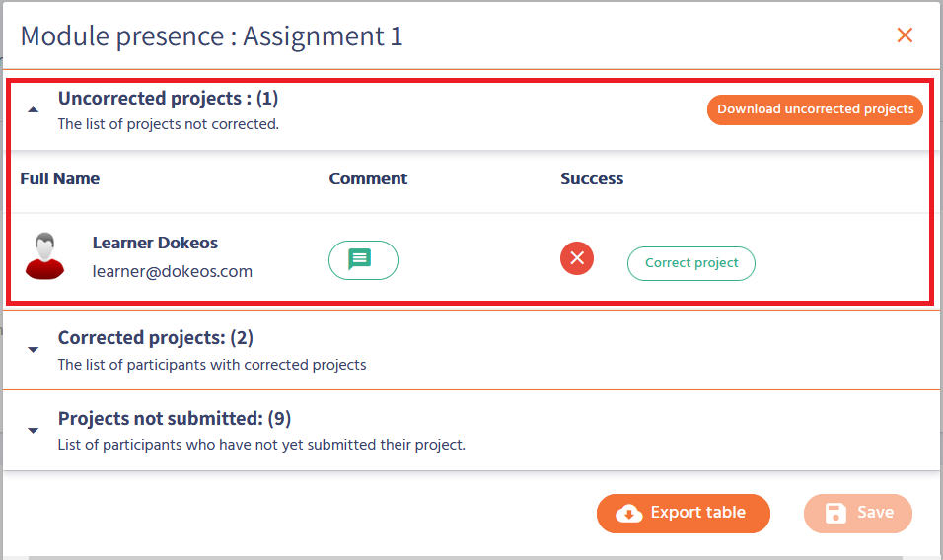Open the comment icon for Learner Dokeos
943x560 pixels.
[362, 260]
